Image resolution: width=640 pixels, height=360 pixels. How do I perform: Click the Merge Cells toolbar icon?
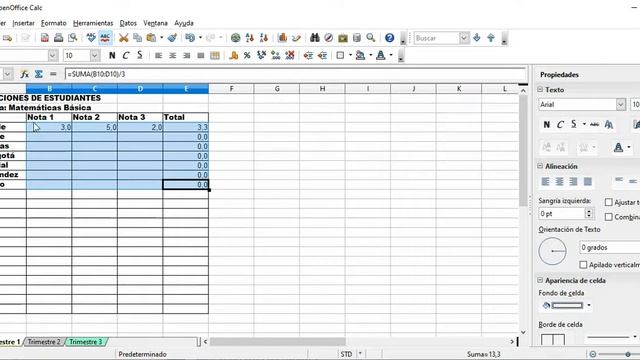[215, 56]
